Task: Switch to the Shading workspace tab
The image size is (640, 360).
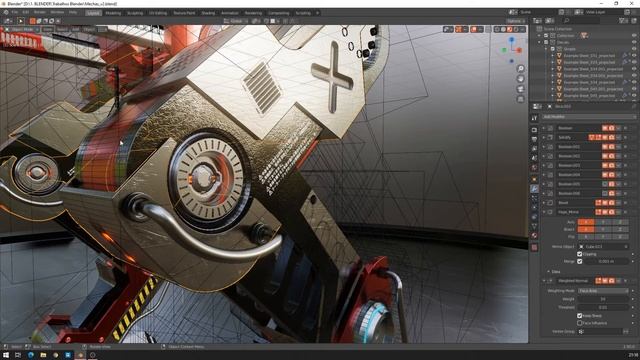Action: [x=208, y=13]
